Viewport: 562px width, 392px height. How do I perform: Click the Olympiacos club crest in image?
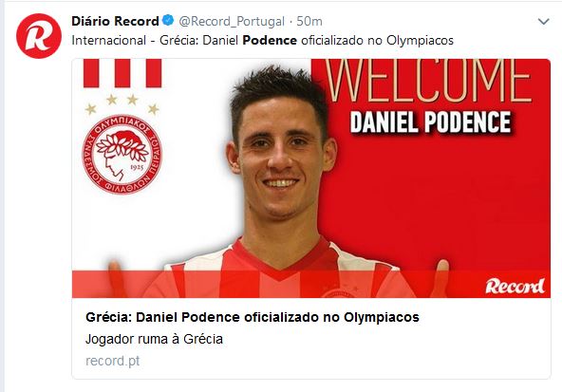coord(122,154)
